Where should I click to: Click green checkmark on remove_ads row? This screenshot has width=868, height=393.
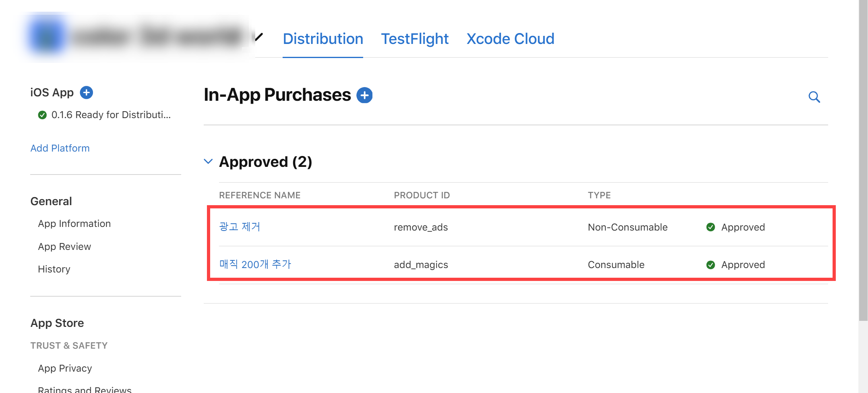pos(711,227)
